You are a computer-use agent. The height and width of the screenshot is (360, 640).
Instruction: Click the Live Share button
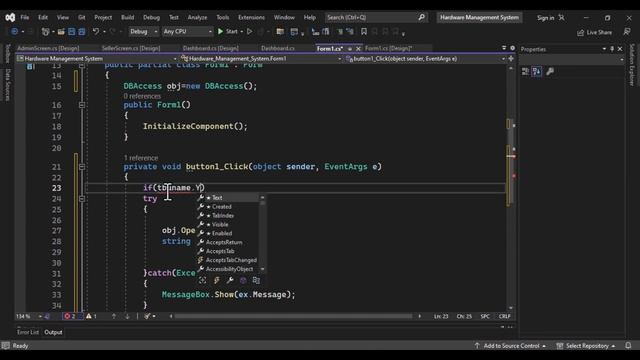[594, 32]
